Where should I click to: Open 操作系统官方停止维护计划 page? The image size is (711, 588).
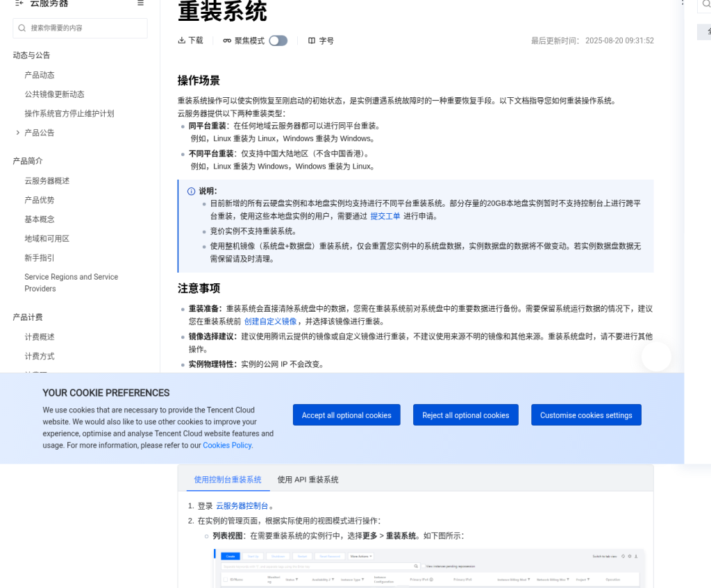[x=69, y=113]
